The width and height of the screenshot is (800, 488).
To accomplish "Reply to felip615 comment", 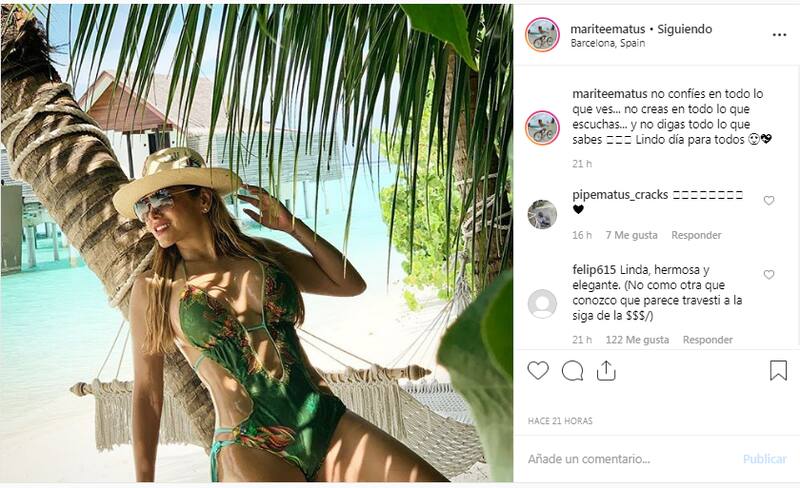I will pyautogui.click(x=708, y=340).
